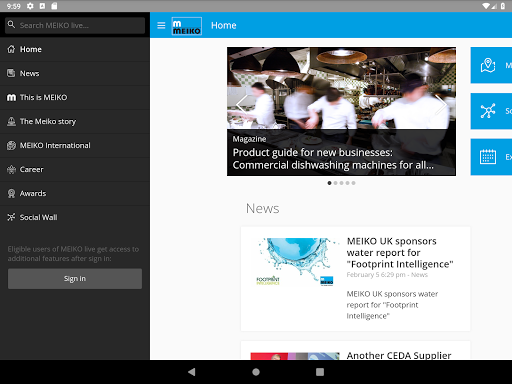
Task: Tap the settings gear status icon
Action: tap(30, 6)
